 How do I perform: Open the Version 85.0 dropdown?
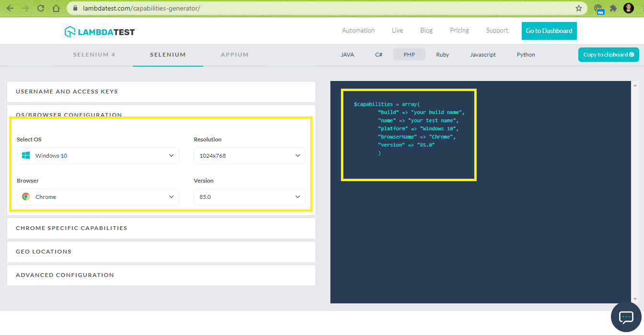point(249,197)
